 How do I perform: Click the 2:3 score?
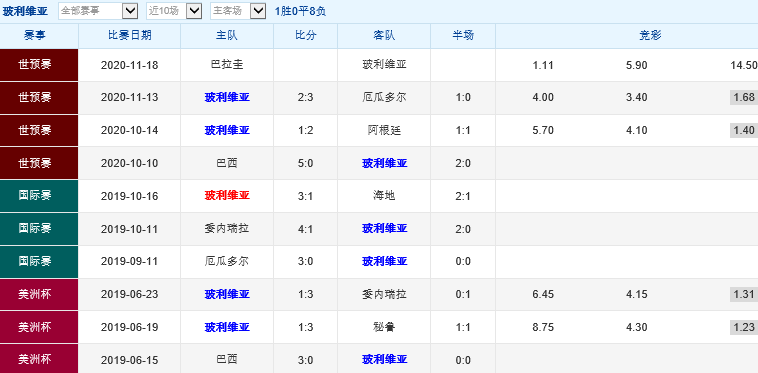tap(306, 98)
